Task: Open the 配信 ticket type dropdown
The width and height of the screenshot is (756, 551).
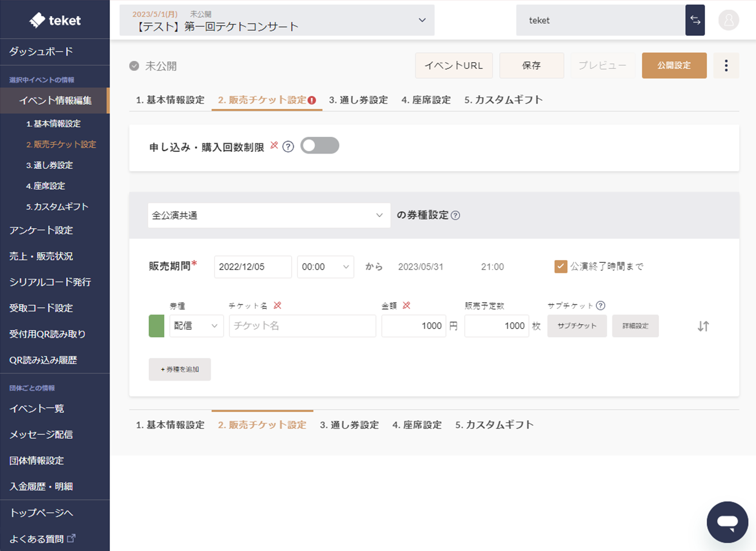Action: [196, 326]
